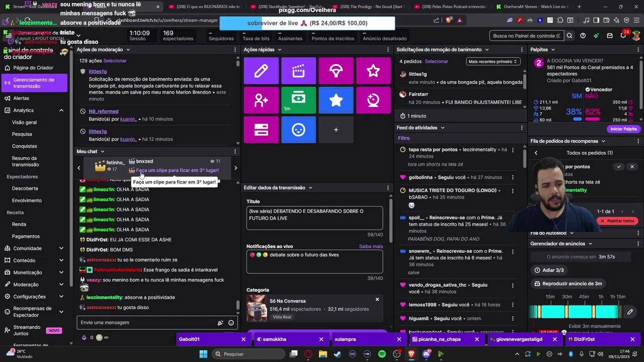
Task: Click Selecionar in unban requests
Action: click(x=436, y=61)
